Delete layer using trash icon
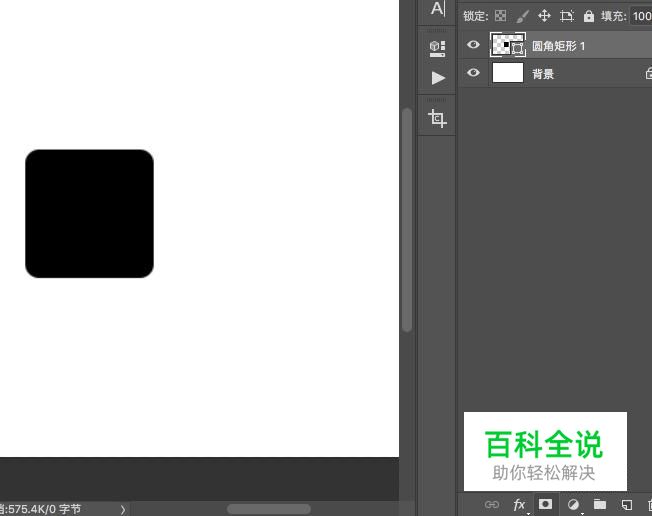652x516 pixels. point(648,505)
